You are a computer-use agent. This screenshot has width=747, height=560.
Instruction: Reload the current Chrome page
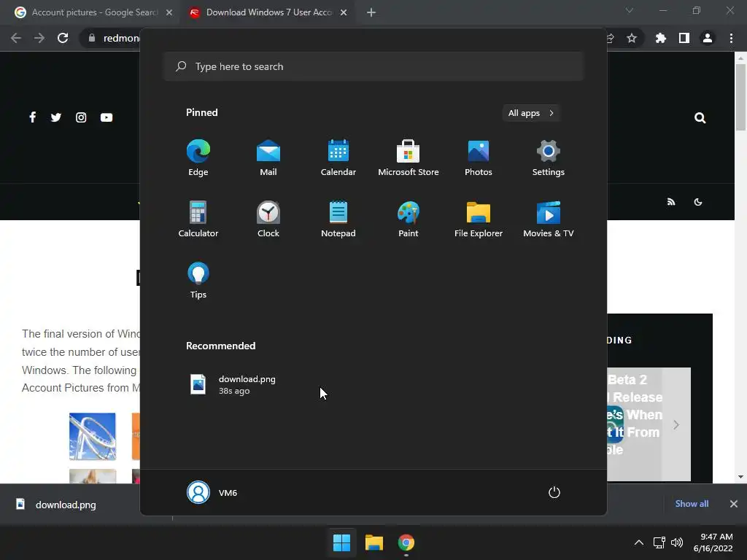pos(63,38)
